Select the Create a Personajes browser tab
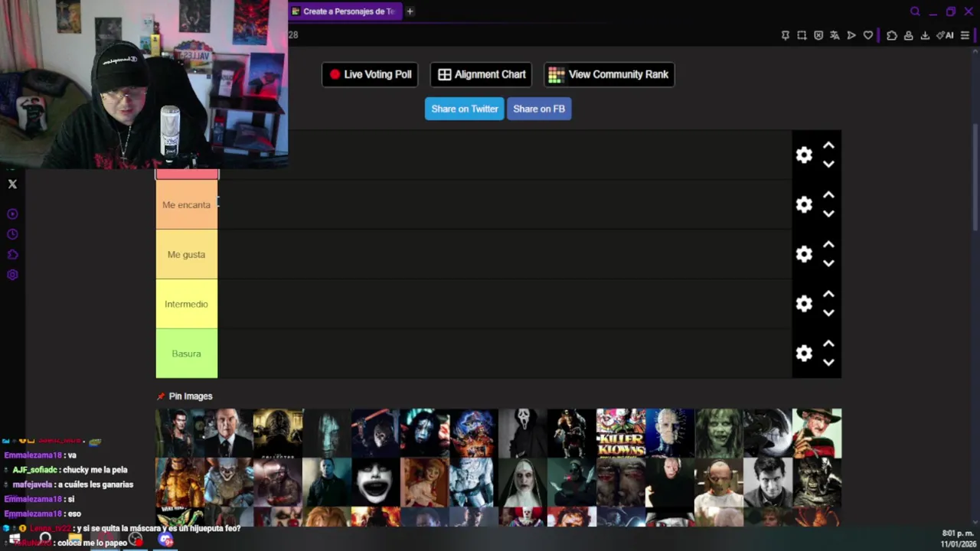The width and height of the screenshot is (980, 551). 345,11
